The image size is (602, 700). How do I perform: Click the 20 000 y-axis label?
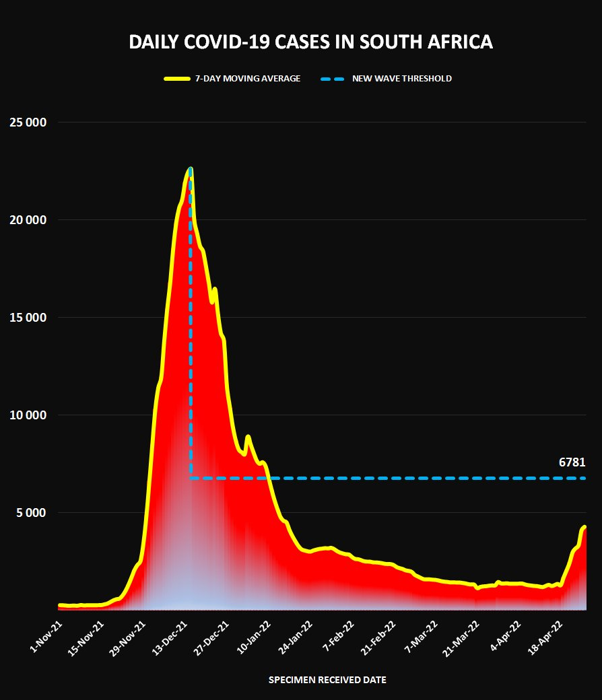[x=28, y=219]
